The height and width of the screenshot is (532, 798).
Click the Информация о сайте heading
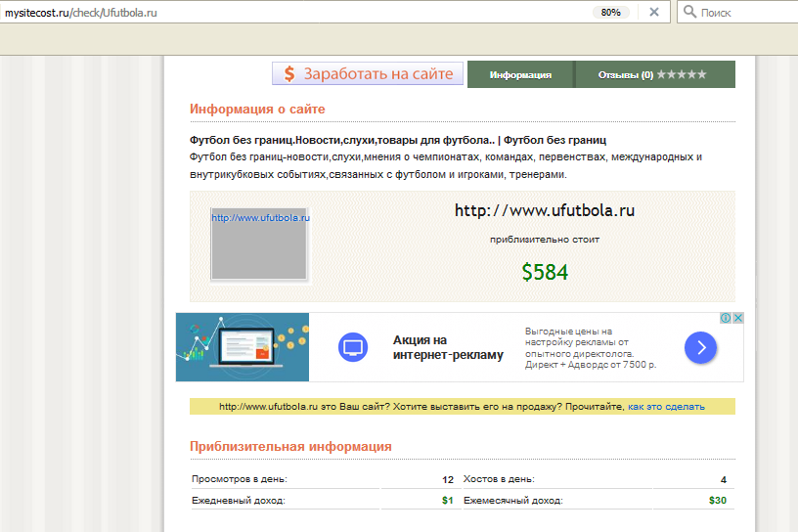[257, 109]
